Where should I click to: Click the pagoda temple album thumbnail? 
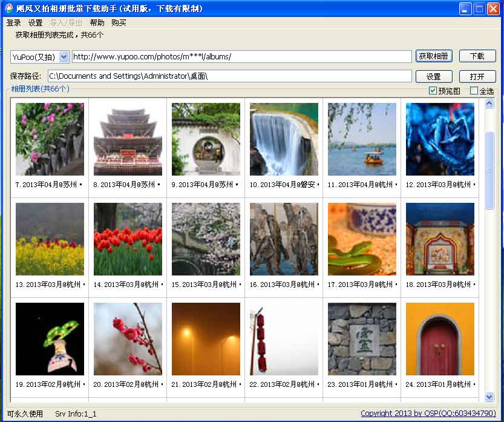pos(128,139)
